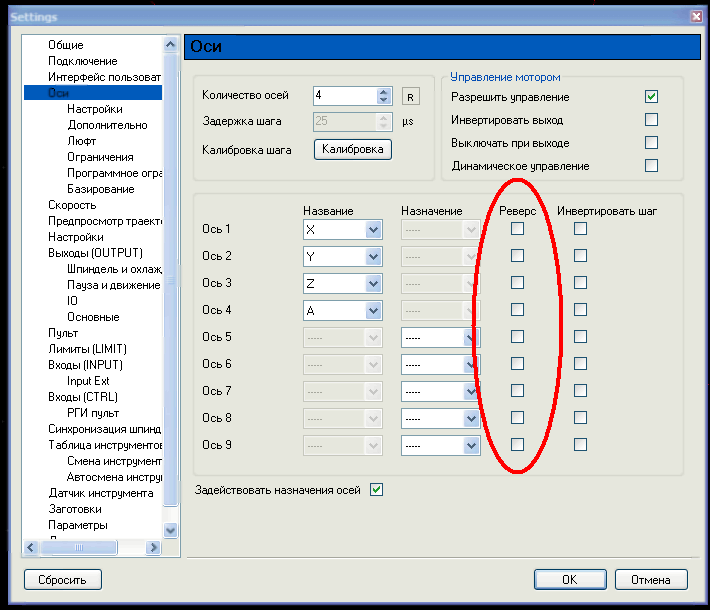Select 'Общие' in settings tree

66,45
